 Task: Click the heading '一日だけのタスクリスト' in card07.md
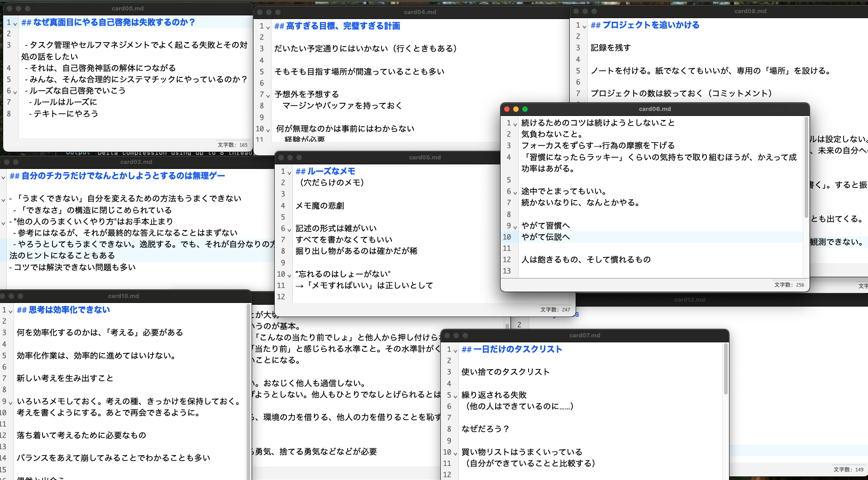[518, 349]
